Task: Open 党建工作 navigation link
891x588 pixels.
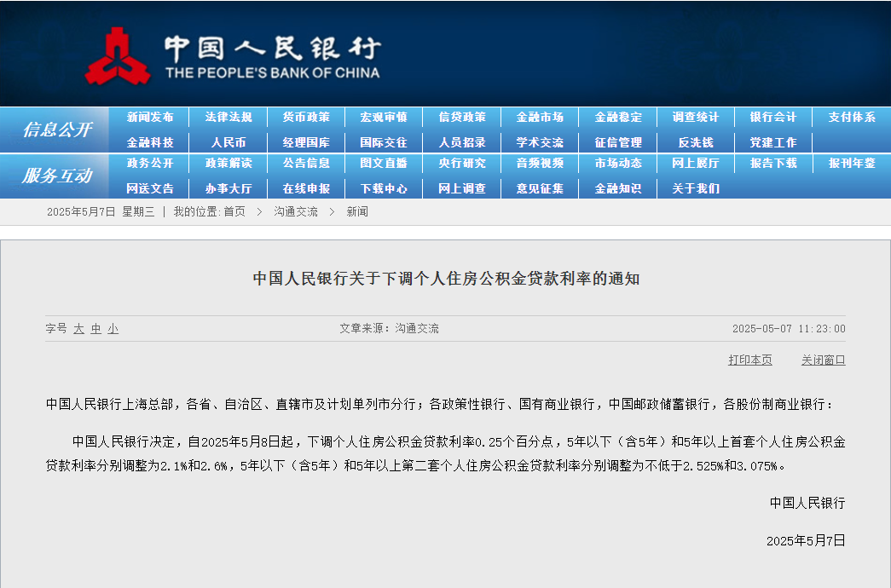Action: [x=773, y=142]
